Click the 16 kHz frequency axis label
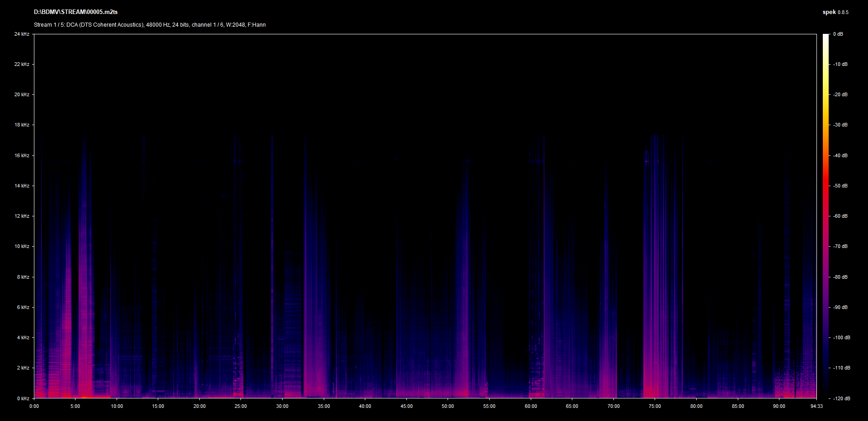868x421 pixels. [22, 155]
